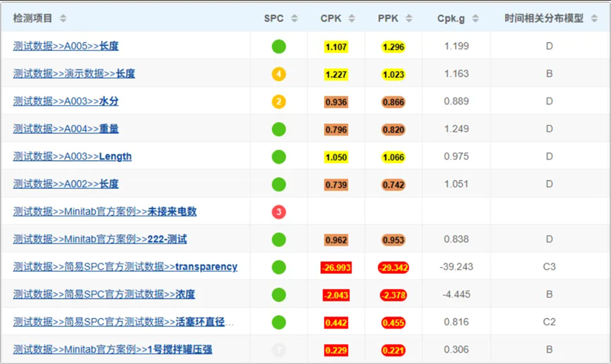Screen dimensions: 611x364
Task: Click PPK value 1.066
Action: (393, 158)
